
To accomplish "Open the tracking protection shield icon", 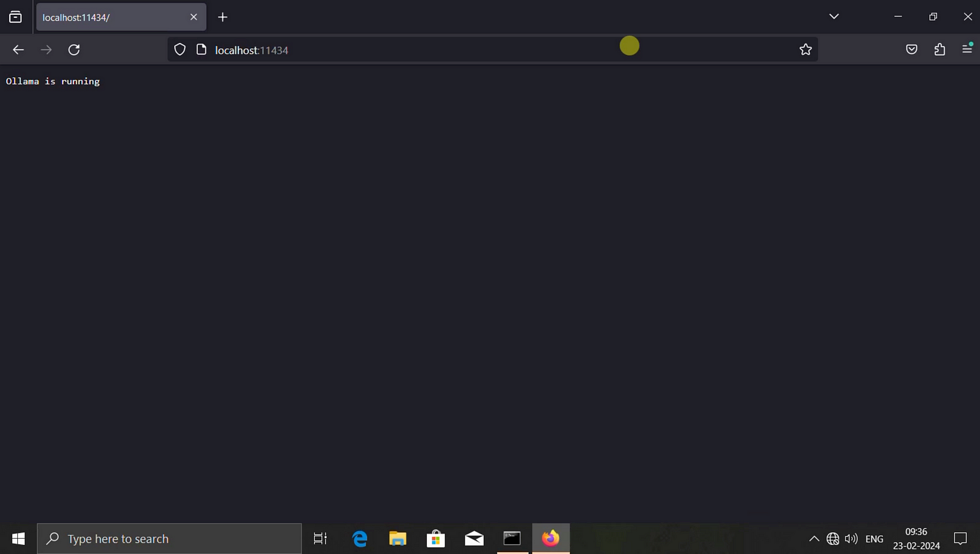I will 179,50.
